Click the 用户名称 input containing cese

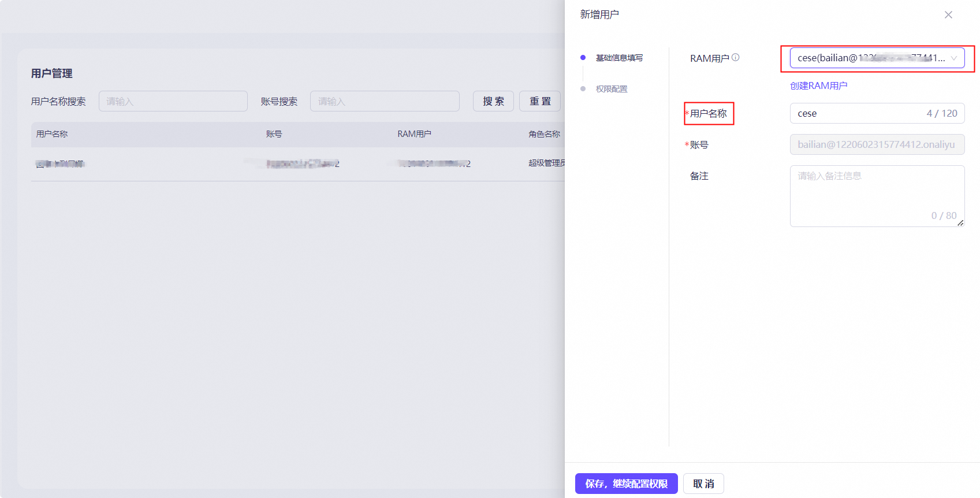[877, 113]
